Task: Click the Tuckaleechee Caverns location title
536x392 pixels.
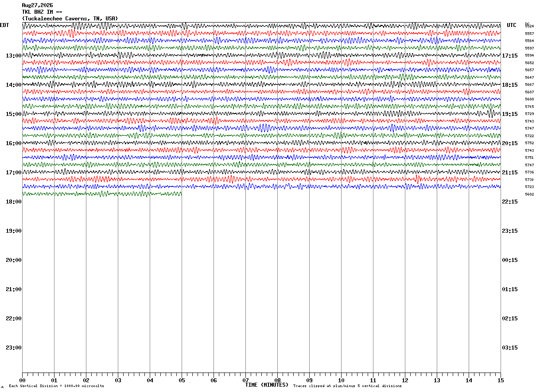Action: pos(70,19)
